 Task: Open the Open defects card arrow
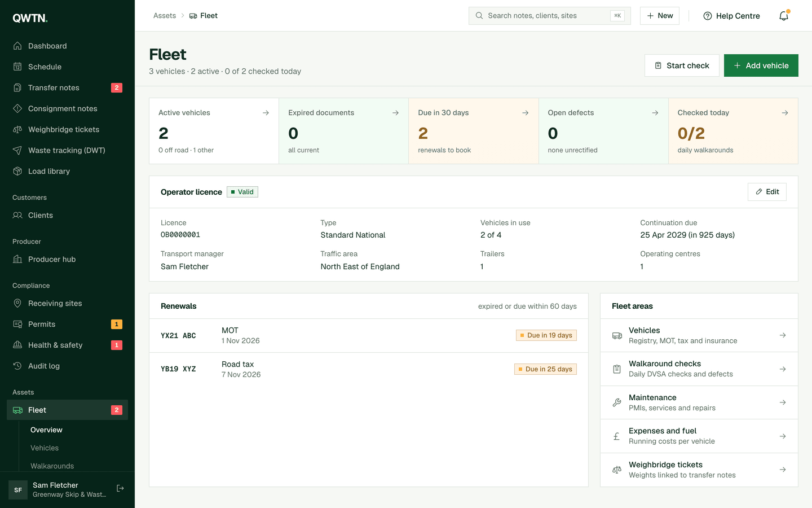pos(655,113)
